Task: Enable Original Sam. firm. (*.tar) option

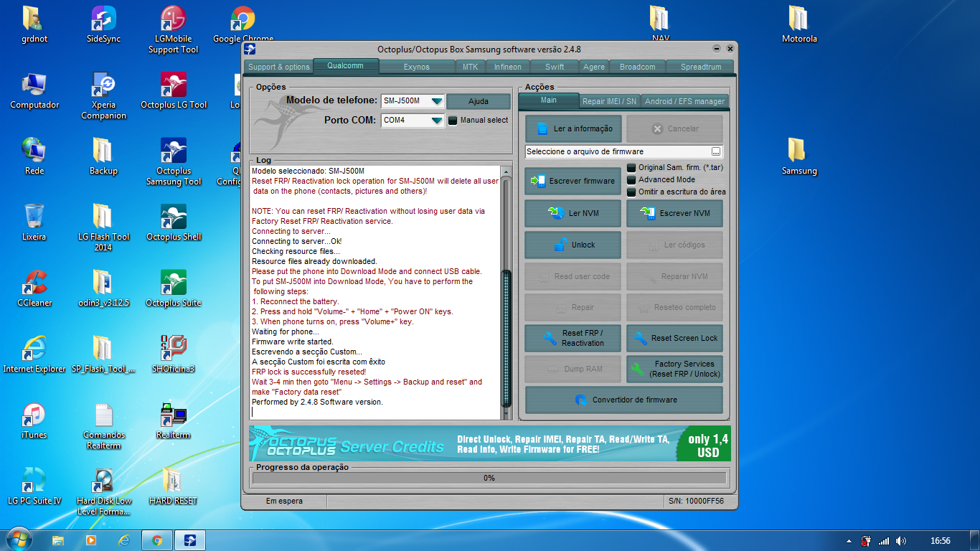Action: coord(631,167)
